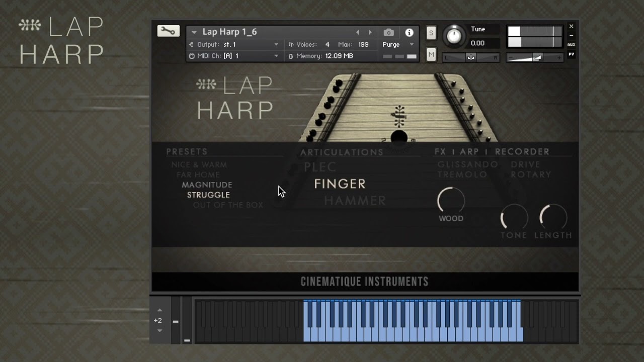644x362 pixels.
Task: Click the stereo pan slider
Action: [471, 57]
